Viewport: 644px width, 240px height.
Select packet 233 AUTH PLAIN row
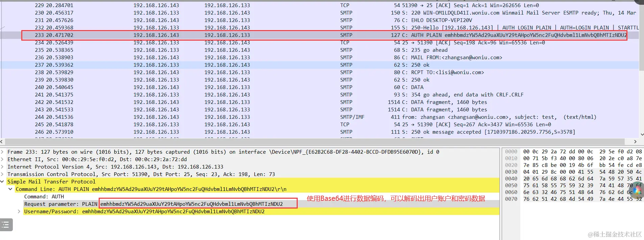tap(320, 35)
